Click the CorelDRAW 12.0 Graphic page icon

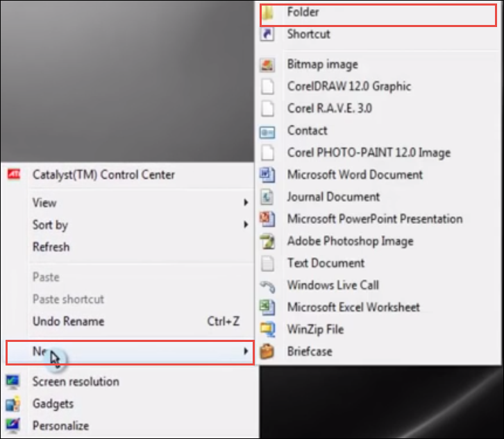tap(267, 87)
